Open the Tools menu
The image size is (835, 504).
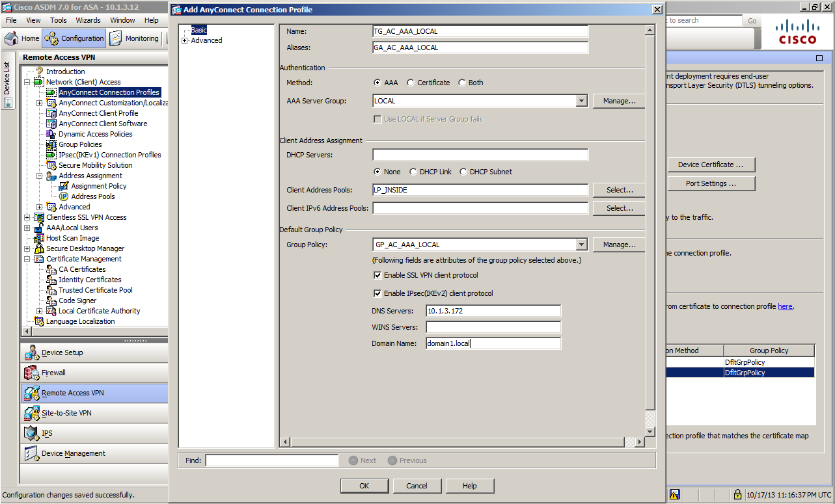[59, 20]
